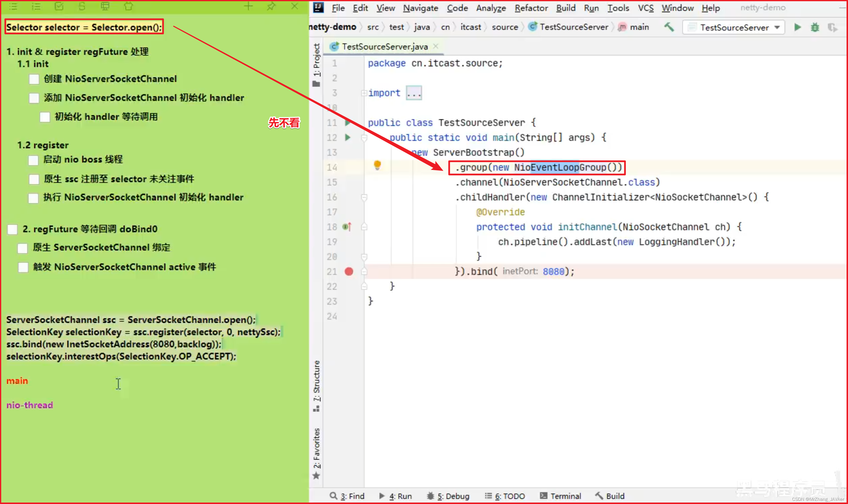848x504 pixels.
Task: Open the Terminal tool window
Action: [561, 496]
